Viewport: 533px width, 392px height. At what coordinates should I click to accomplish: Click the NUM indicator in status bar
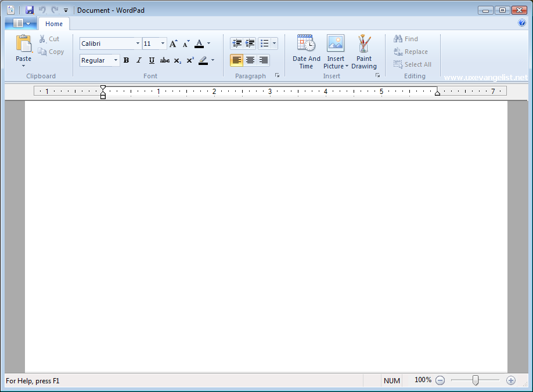[x=391, y=380]
